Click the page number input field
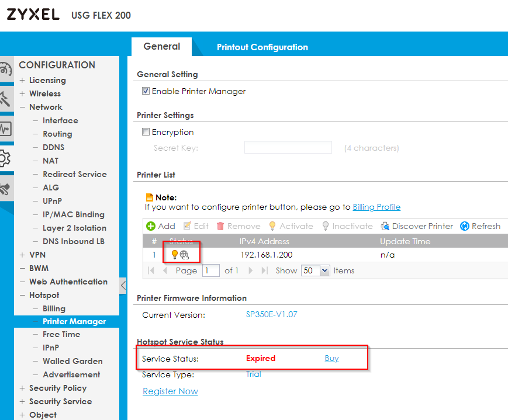This screenshot has width=508, height=420. [210, 270]
